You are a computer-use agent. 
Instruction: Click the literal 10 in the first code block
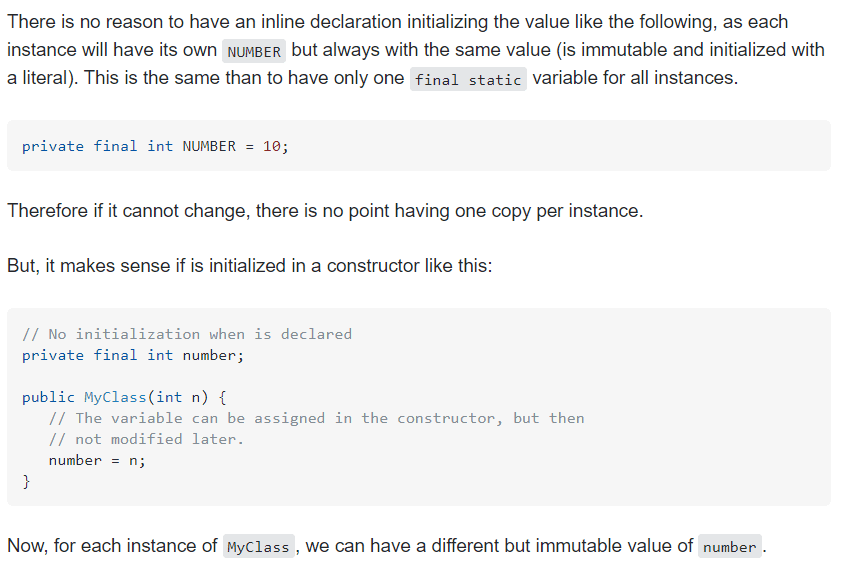[271, 146]
